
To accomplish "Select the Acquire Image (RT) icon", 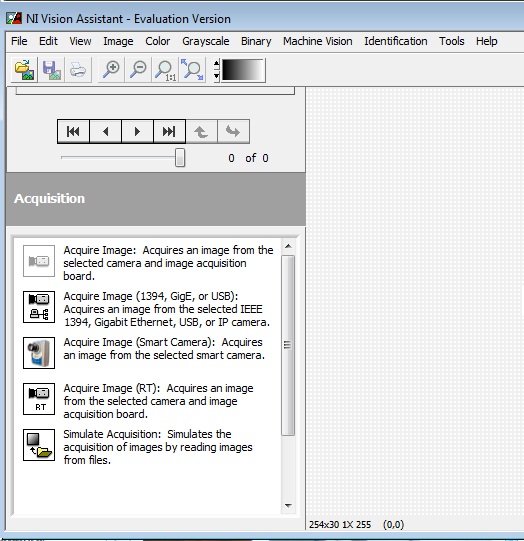I will [x=39, y=399].
